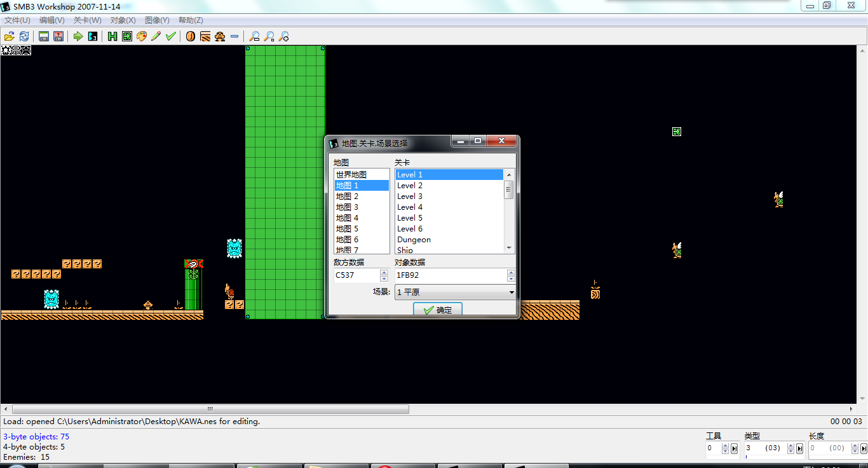Select the upper green winged Koopa
This screenshot has height=468, width=868.
778,199
